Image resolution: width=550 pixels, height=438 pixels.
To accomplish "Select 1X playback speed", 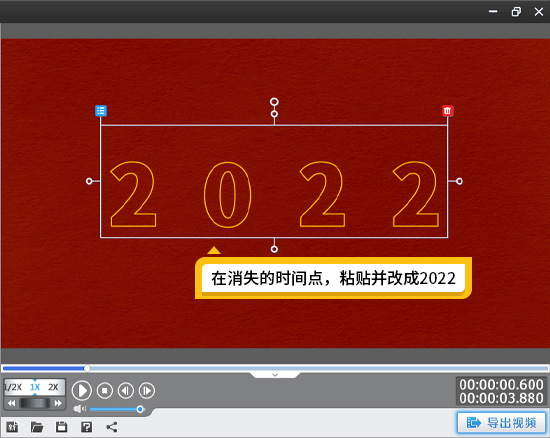I will 35,387.
